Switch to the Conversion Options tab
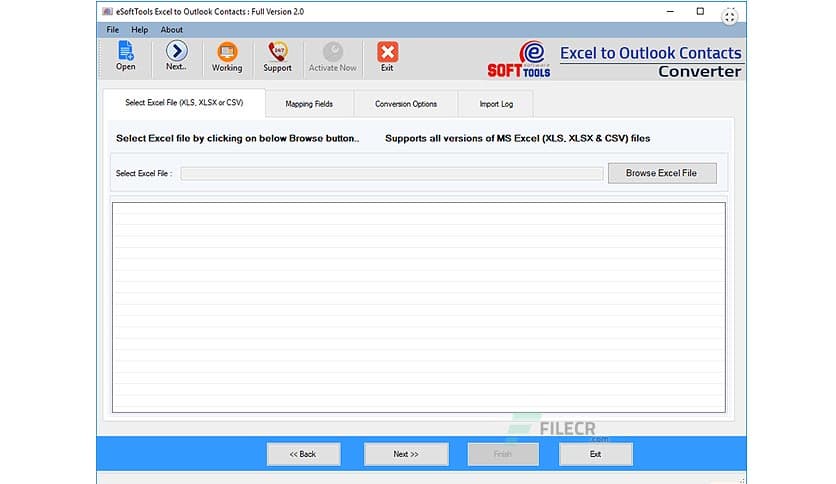 pyautogui.click(x=406, y=104)
